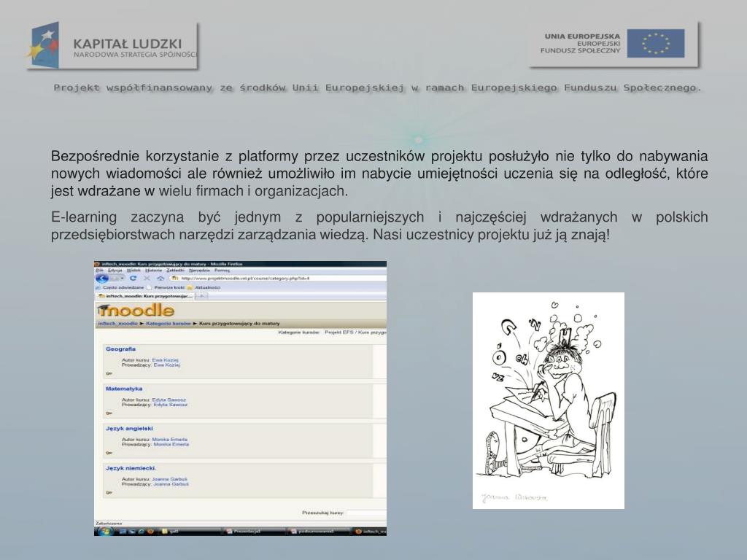The width and height of the screenshot is (747, 560).
Task: Click the Prezentacja taskbar button
Action: 255,532
